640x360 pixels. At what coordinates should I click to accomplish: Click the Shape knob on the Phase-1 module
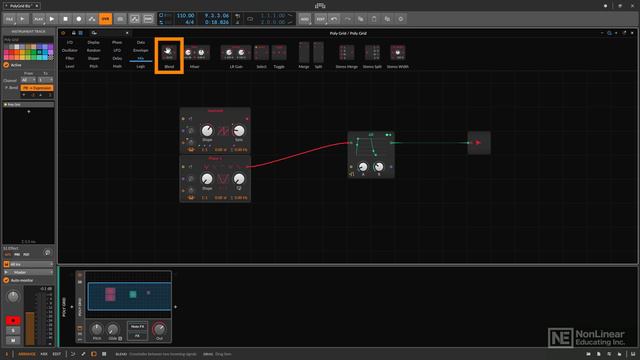[x=207, y=179]
